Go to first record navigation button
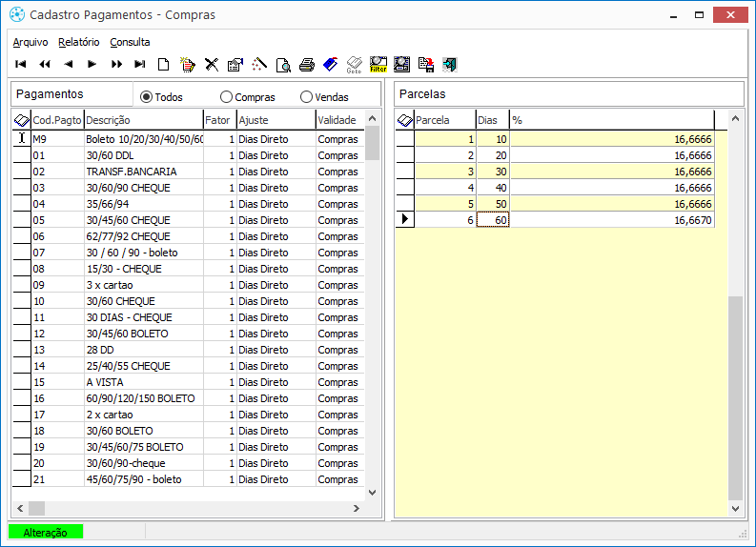The width and height of the screenshot is (756, 547). (x=21, y=65)
